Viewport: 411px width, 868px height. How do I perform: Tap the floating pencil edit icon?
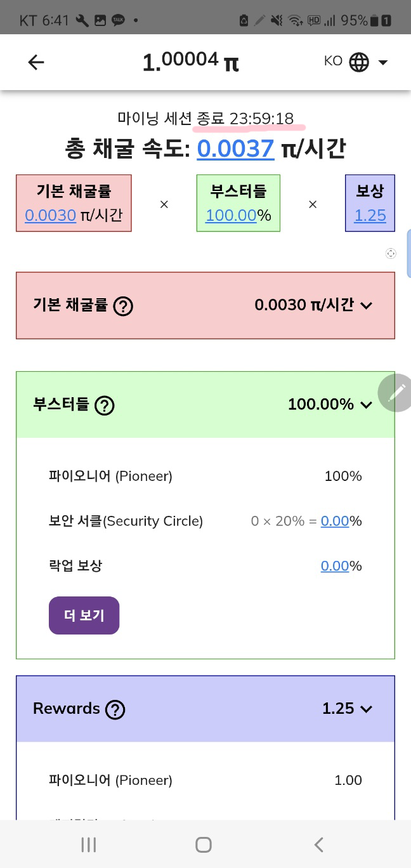(396, 393)
